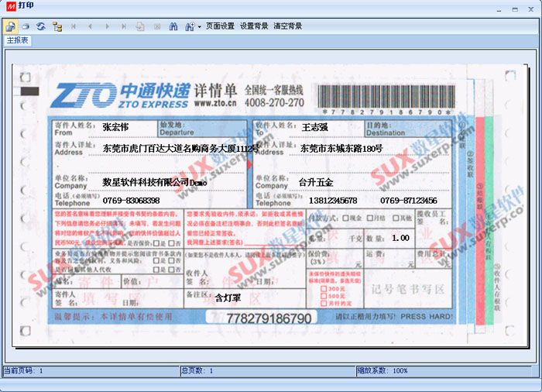Click the ZTO Express logo
542x392 pixels.
(119, 95)
